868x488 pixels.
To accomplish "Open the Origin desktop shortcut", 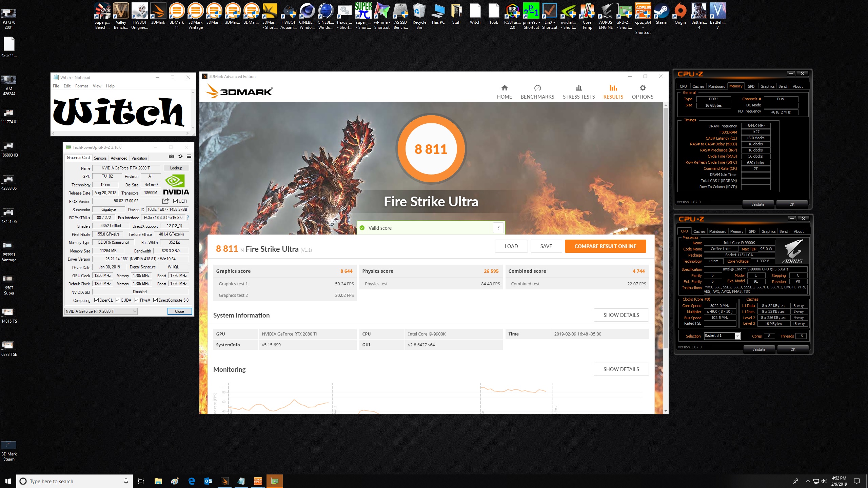I will pyautogui.click(x=680, y=14).
